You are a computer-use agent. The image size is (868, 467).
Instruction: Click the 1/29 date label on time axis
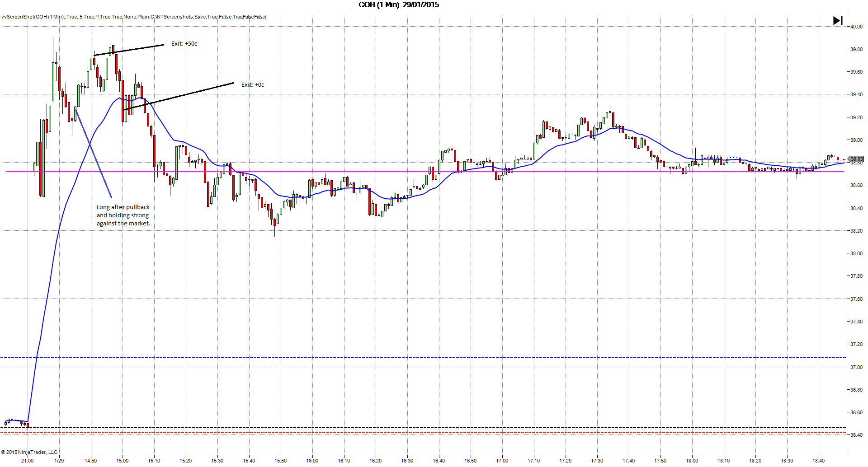[59, 461]
